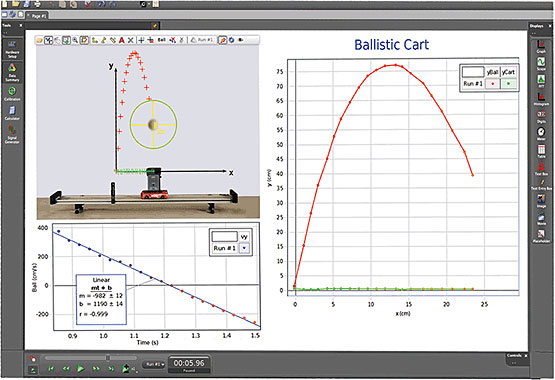Add a Meter display

541,134
